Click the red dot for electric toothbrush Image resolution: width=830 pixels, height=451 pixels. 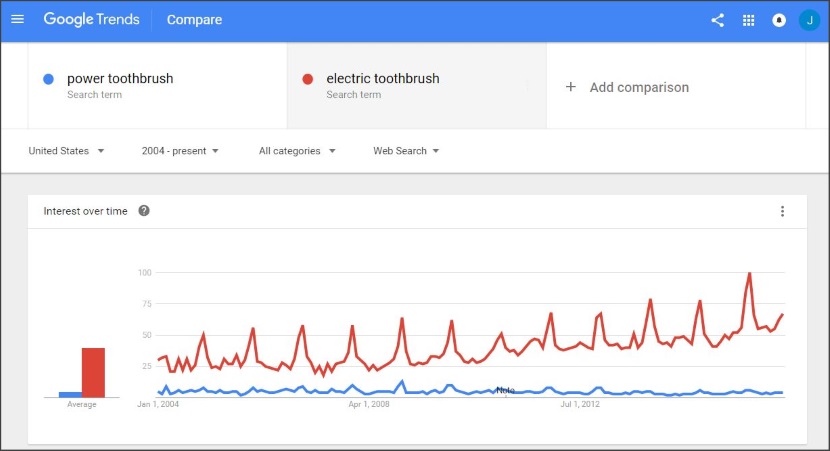(x=308, y=79)
